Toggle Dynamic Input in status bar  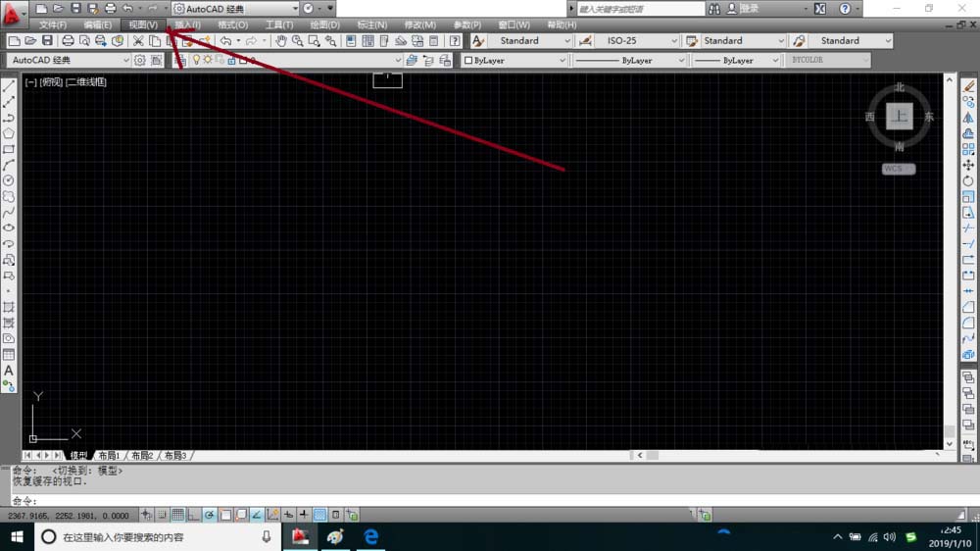point(288,515)
